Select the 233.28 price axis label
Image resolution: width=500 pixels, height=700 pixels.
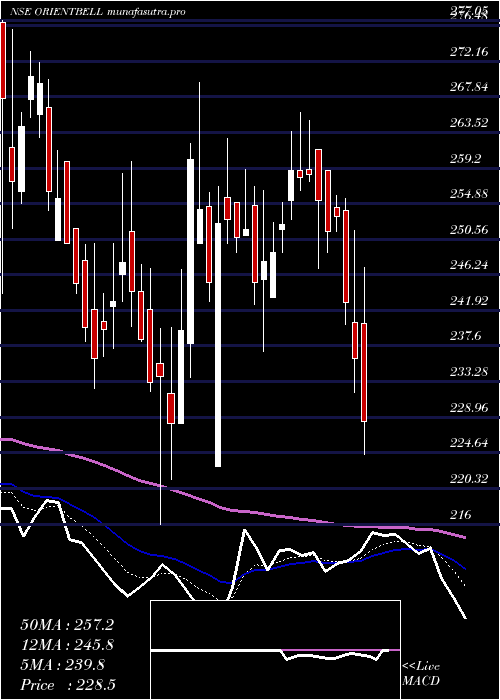click(x=469, y=372)
